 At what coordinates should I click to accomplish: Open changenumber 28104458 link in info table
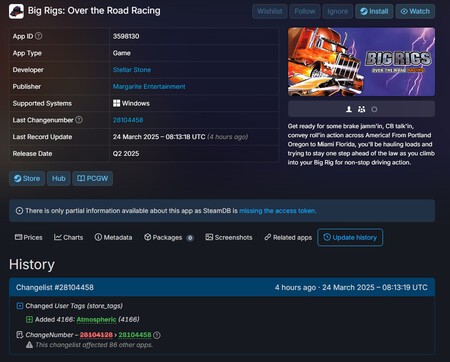(128, 120)
